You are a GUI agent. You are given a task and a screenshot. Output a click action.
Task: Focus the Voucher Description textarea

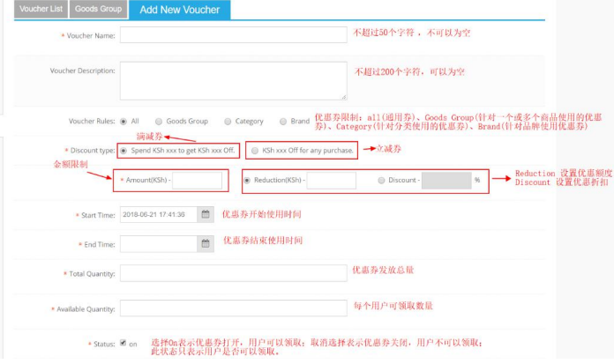point(234,80)
